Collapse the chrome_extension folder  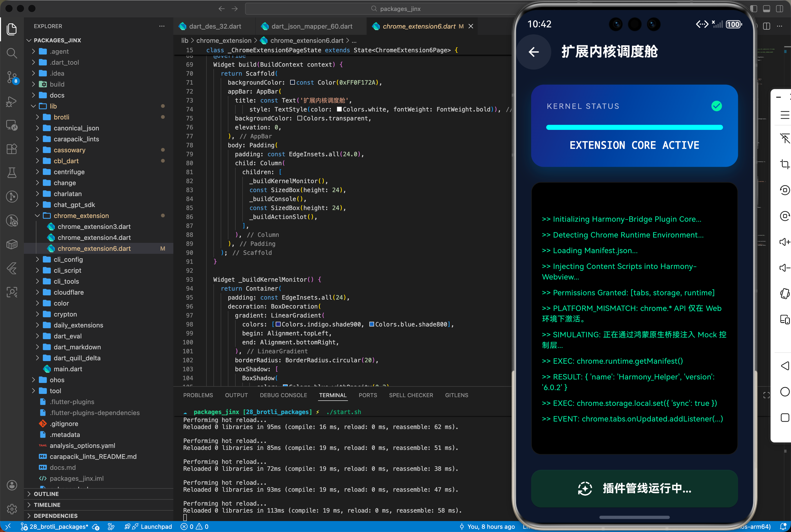[81, 216]
